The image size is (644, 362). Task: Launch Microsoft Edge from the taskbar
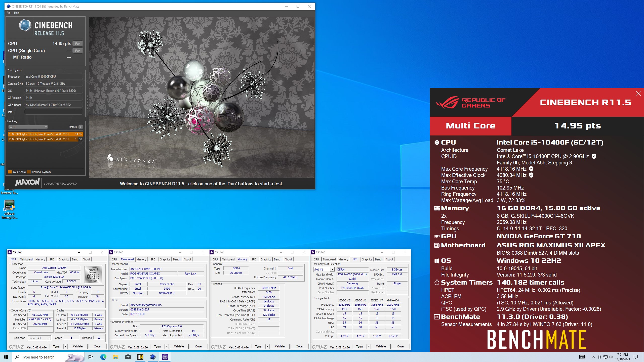point(103,357)
